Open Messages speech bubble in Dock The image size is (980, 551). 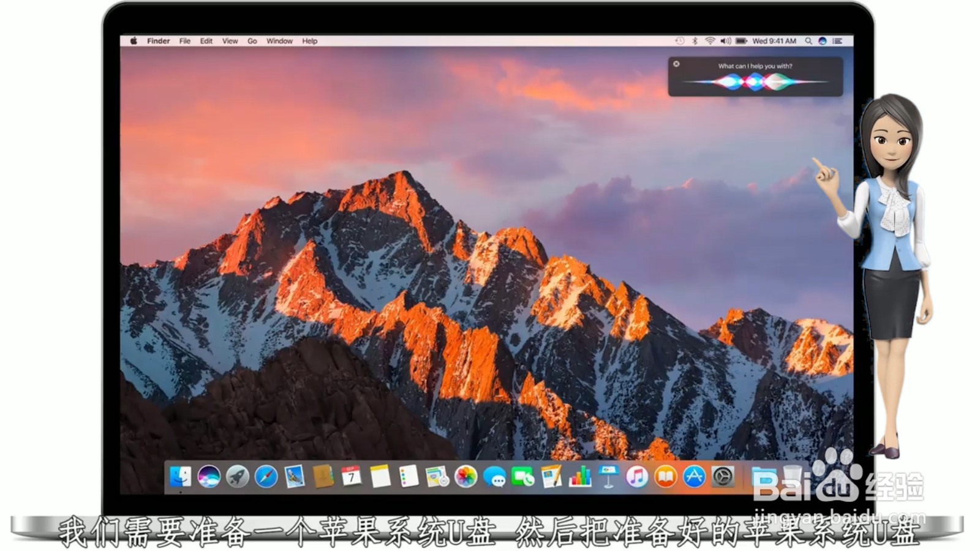tap(494, 476)
